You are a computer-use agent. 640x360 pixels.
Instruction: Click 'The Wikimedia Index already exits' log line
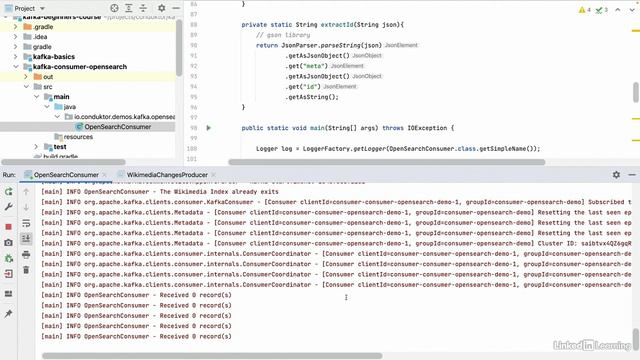(x=160, y=191)
